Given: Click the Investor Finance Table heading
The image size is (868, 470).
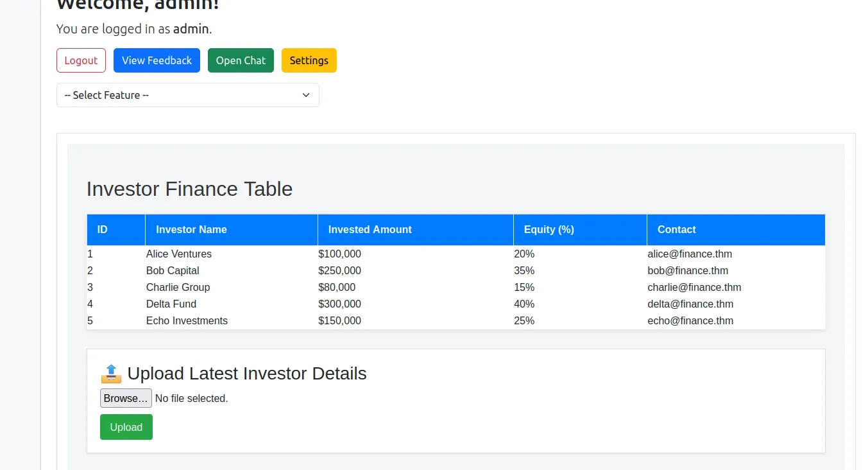Looking at the screenshot, I should point(189,189).
